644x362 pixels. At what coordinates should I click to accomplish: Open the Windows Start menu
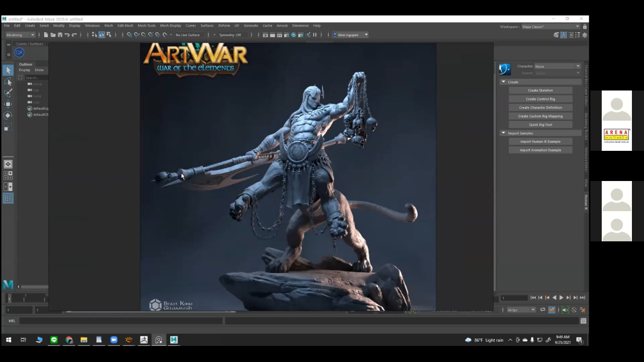click(8, 340)
